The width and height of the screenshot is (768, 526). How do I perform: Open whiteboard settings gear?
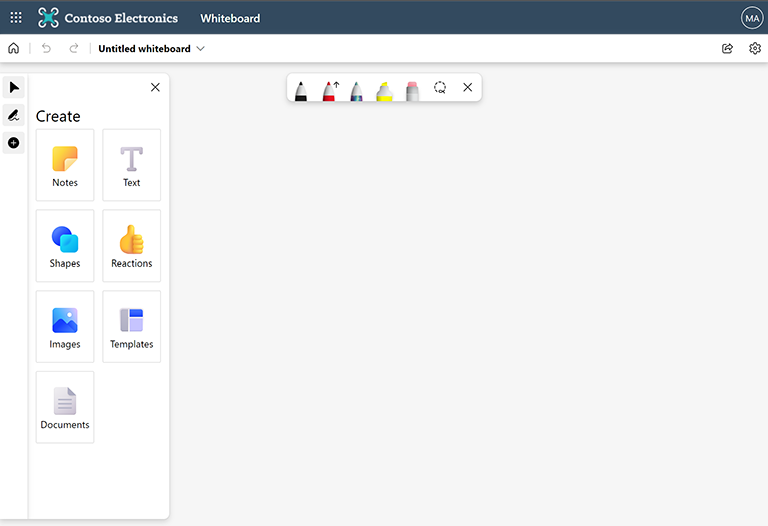click(x=755, y=48)
